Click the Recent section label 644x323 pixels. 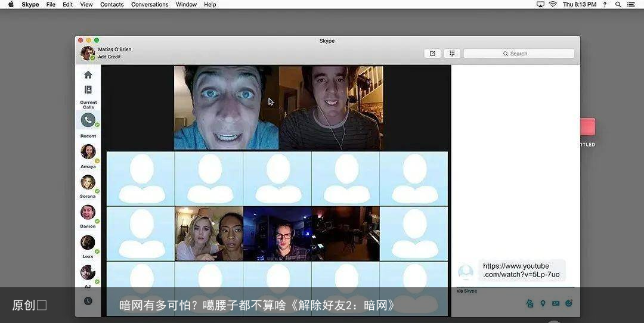pos(88,136)
